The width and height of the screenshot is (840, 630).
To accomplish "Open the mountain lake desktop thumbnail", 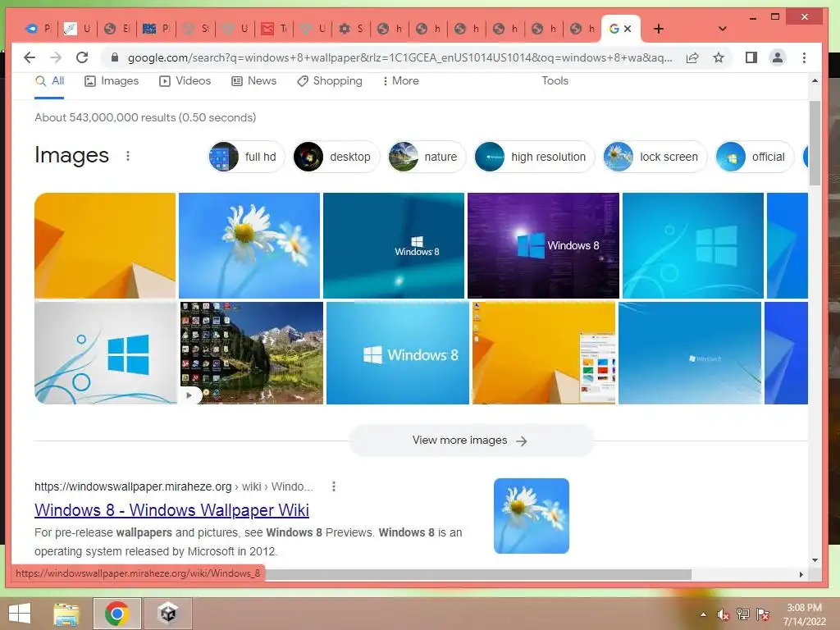I will pos(252,353).
